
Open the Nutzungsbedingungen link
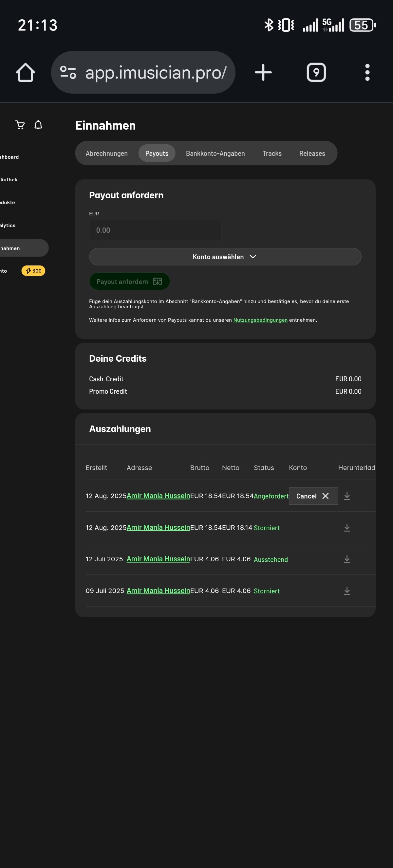tap(260, 320)
